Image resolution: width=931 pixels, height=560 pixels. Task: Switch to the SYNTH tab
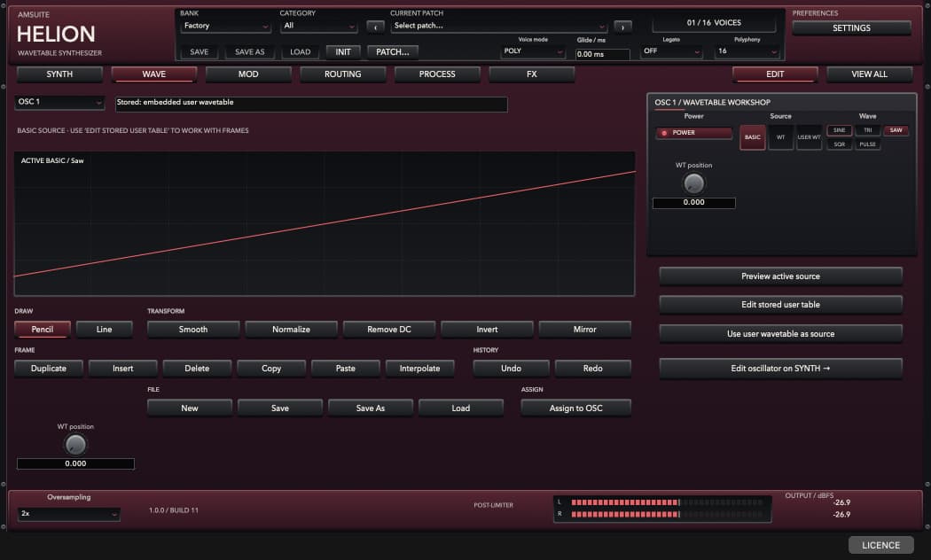[59, 74]
